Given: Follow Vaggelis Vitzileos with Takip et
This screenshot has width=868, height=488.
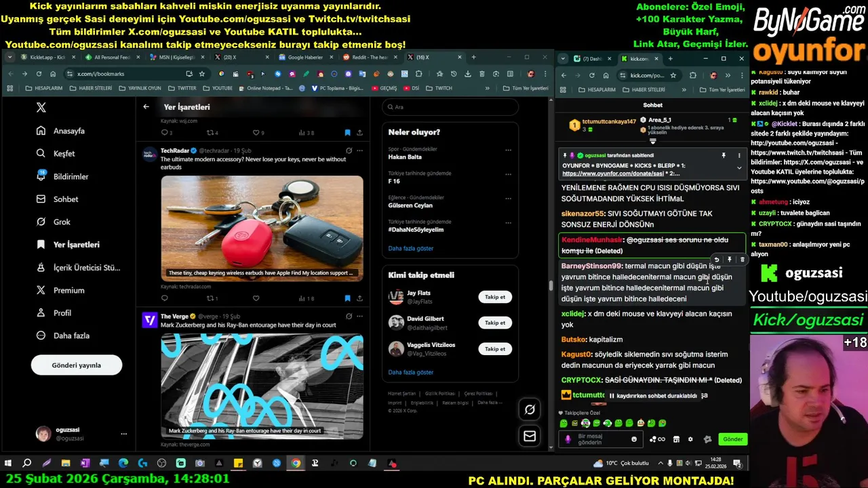Looking at the screenshot, I should [495, 349].
